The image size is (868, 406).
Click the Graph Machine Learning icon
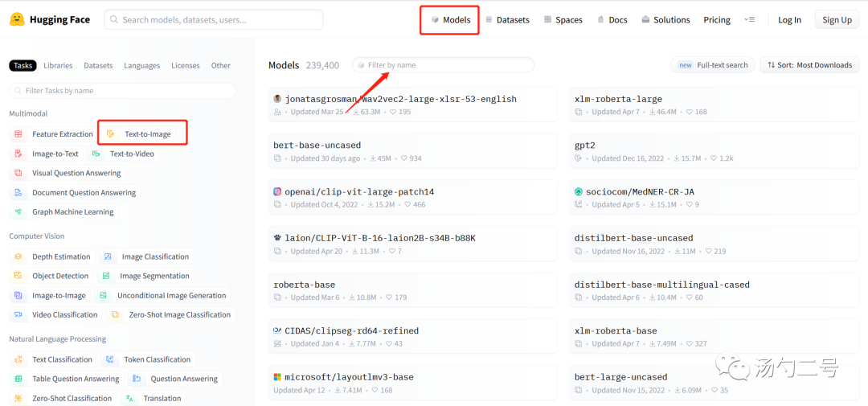tap(18, 211)
